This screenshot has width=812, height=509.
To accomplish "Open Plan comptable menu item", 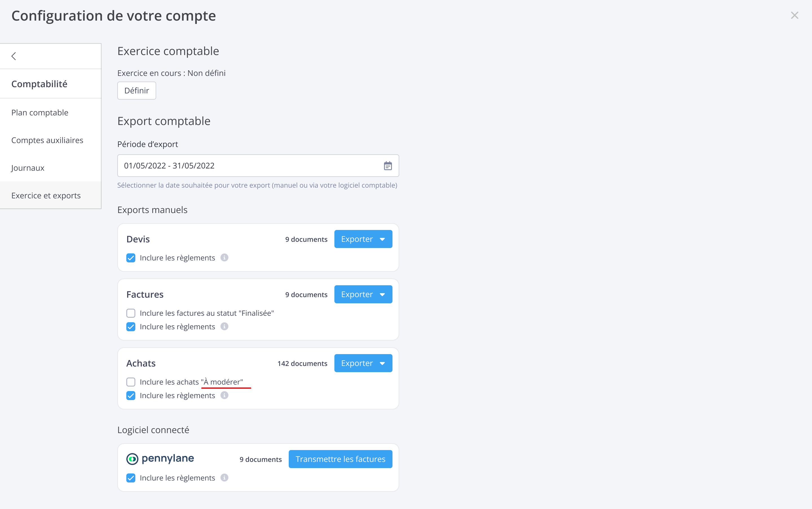I will (x=40, y=113).
